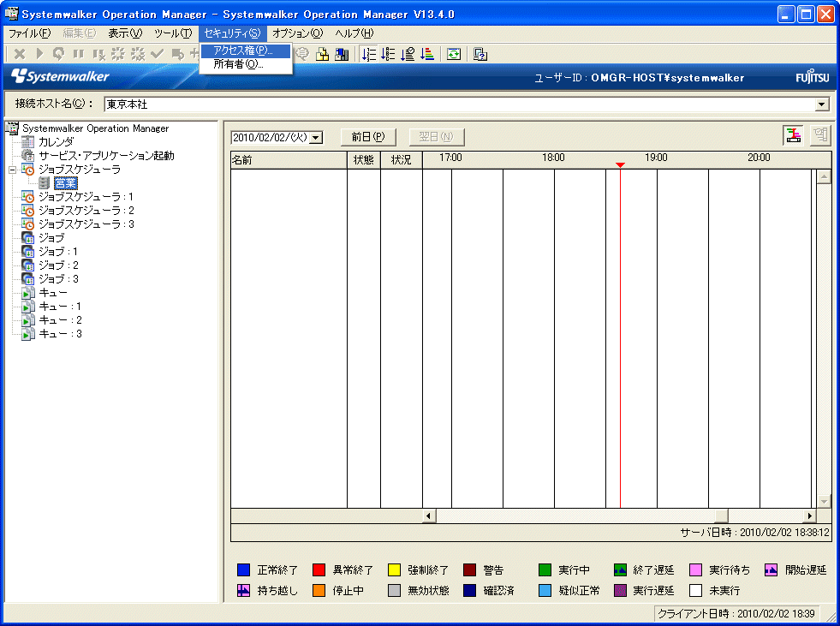This screenshot has height=626, width=840.
Task: Click the disabled delete X toolbar icon
Action: pos(20,54)
